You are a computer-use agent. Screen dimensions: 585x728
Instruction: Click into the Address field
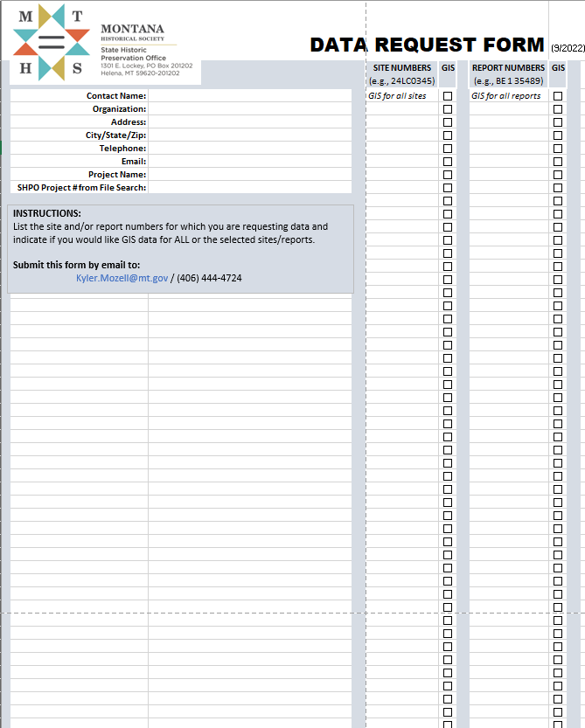(249, 122)
